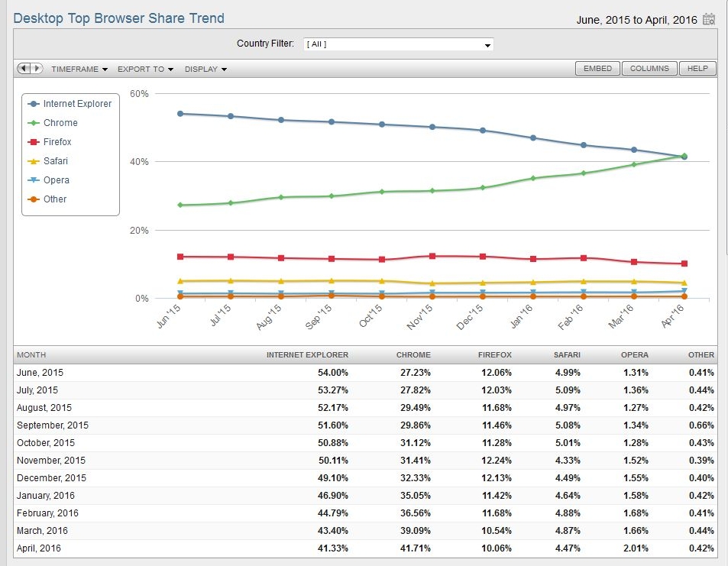Click the next period arrow

tap(37, 69)
